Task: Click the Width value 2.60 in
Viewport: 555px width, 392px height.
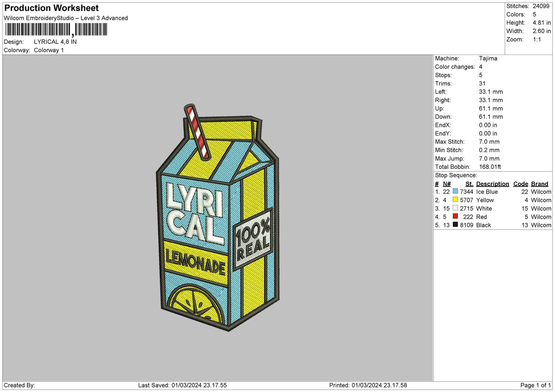Action: pos(542,31)
